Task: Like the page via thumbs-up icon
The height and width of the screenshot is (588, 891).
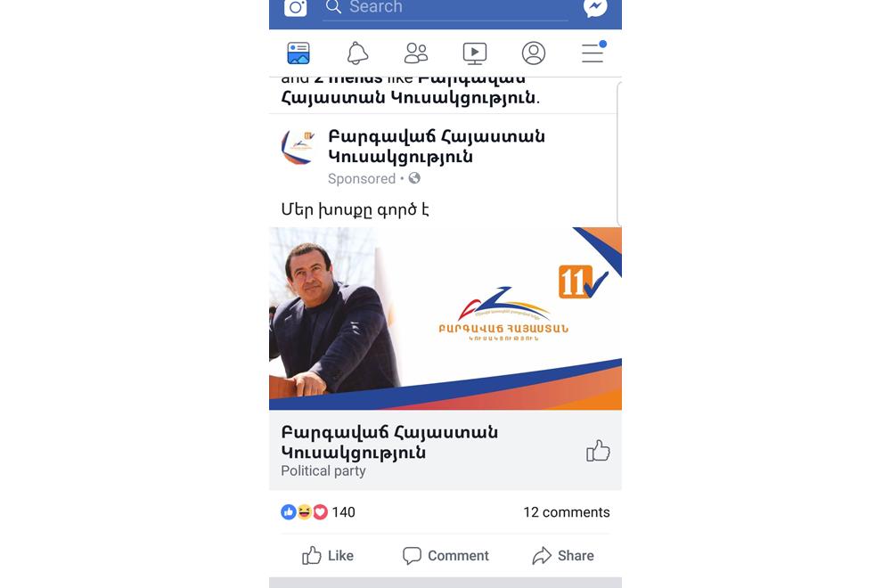Action: [598, 451]
